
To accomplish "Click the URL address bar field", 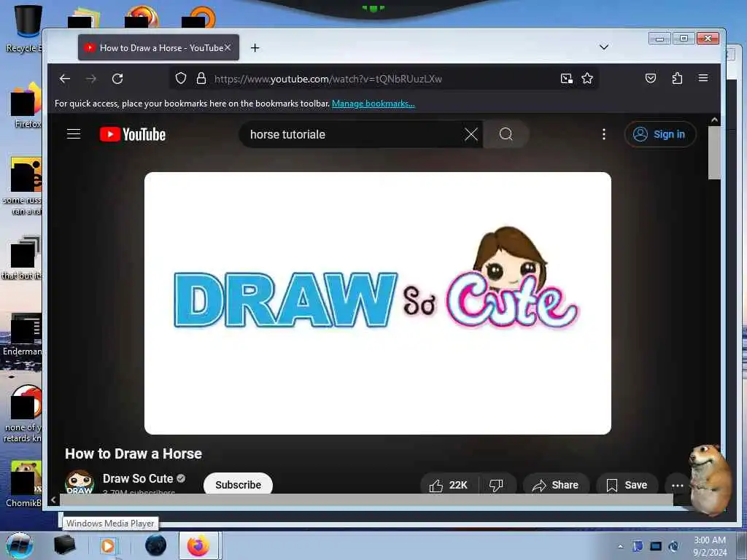I will pyautogui.click(x=384, y=79).
